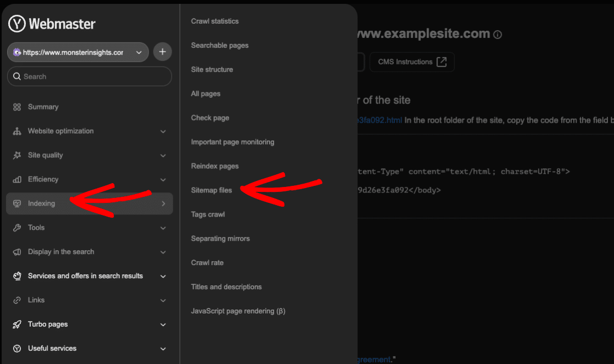Select the Indexing icon
Image resolution: width=614 pixels, height=364 pixels.
point(17,203)
